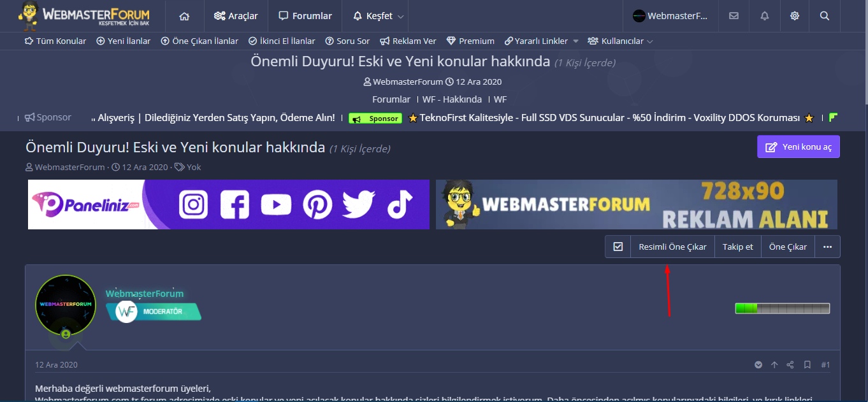Open the Forumlar nav item
Viewport: 868px width, 402px height.
(305, 16)
